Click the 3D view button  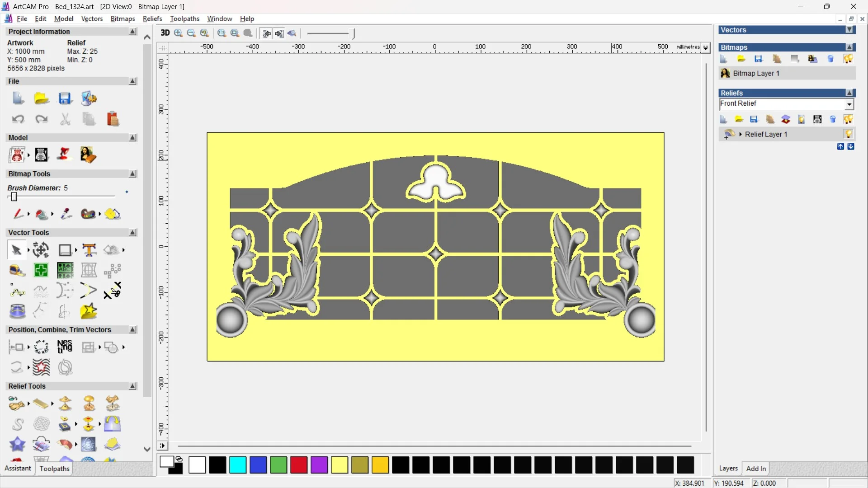click(165, 33)
